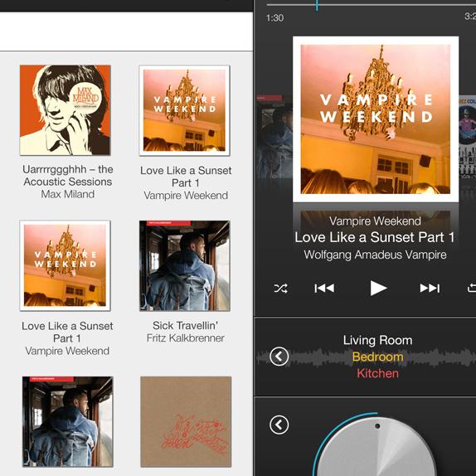Toggle the repeat icon
The height and width of the screenshot is (476, 476).
(x=472, y=288)
